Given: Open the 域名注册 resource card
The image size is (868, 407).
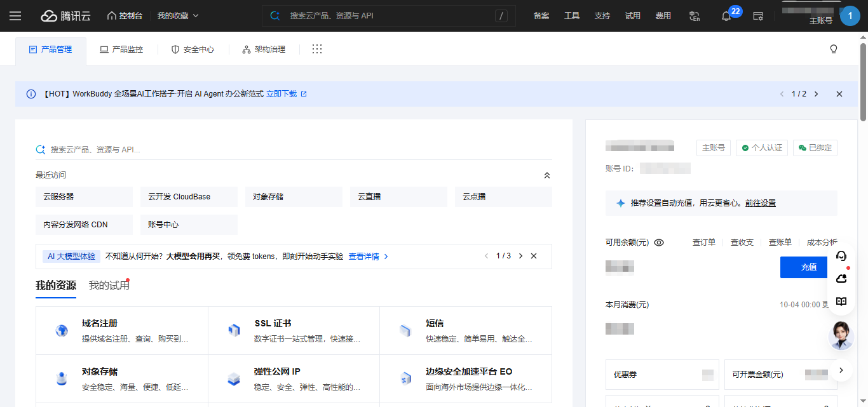Looking at the screenshot, I should 122,331.
